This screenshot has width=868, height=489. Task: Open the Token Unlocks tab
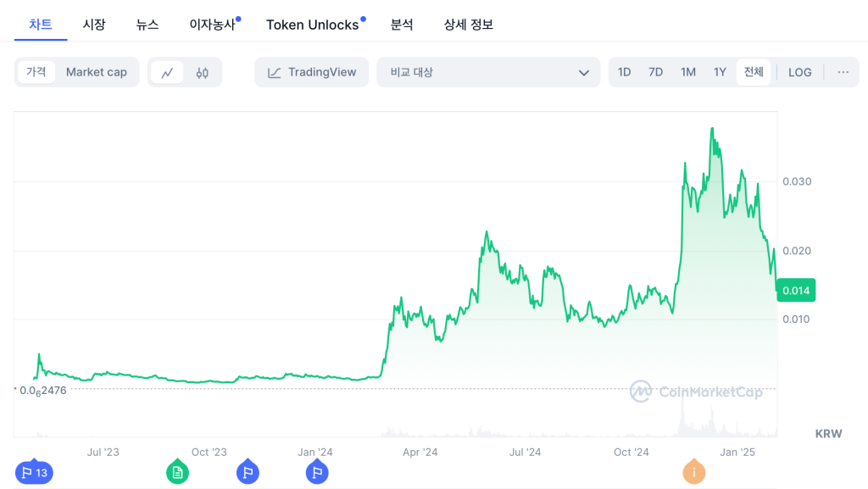tap(313, 25)
